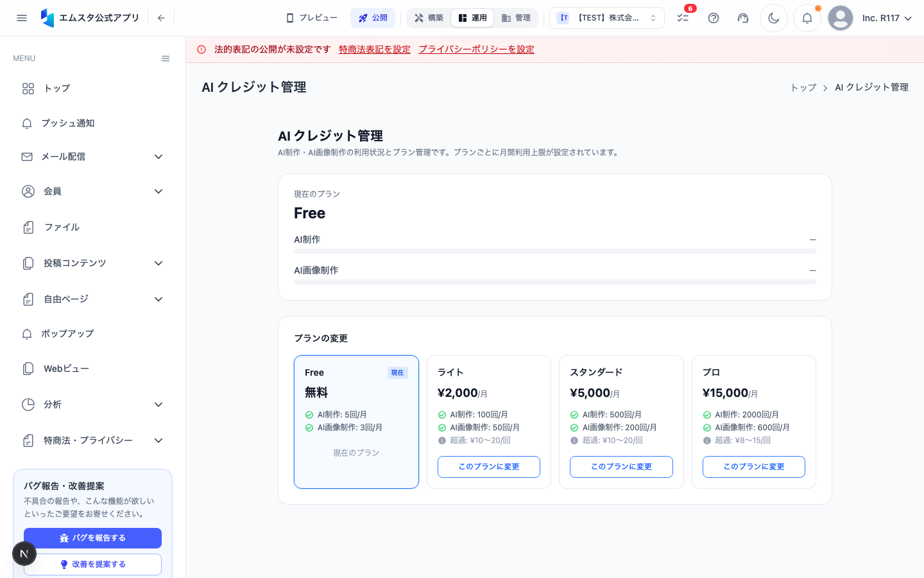Open notifications bell icon
This screenshot has width=924, height=578.
807,18
